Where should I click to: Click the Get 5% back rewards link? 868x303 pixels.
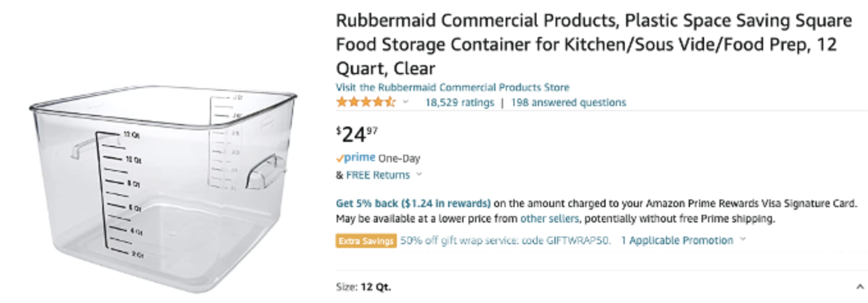coord(413,204)
